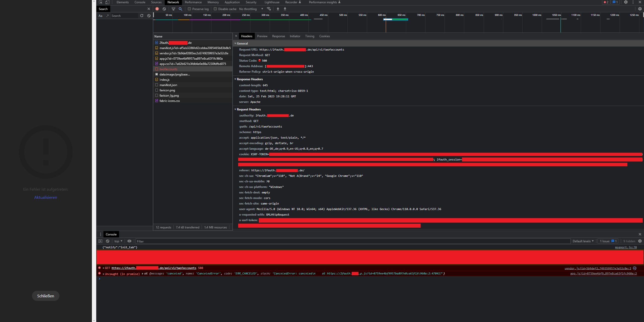
Task: Toggle match case in the search bar
Action: [100, 16]
